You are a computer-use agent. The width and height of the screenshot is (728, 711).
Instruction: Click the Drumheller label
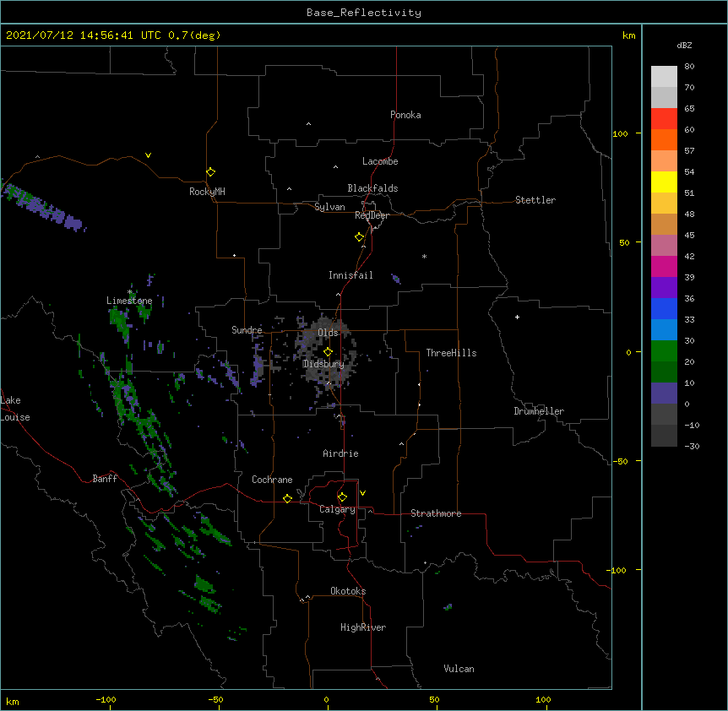click(539, 411)
